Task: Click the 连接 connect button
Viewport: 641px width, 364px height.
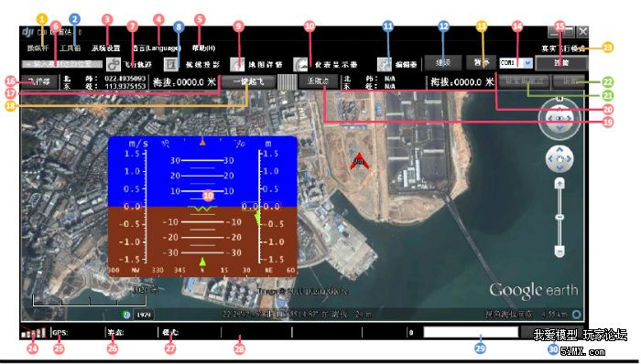Action: coord(561,63)
